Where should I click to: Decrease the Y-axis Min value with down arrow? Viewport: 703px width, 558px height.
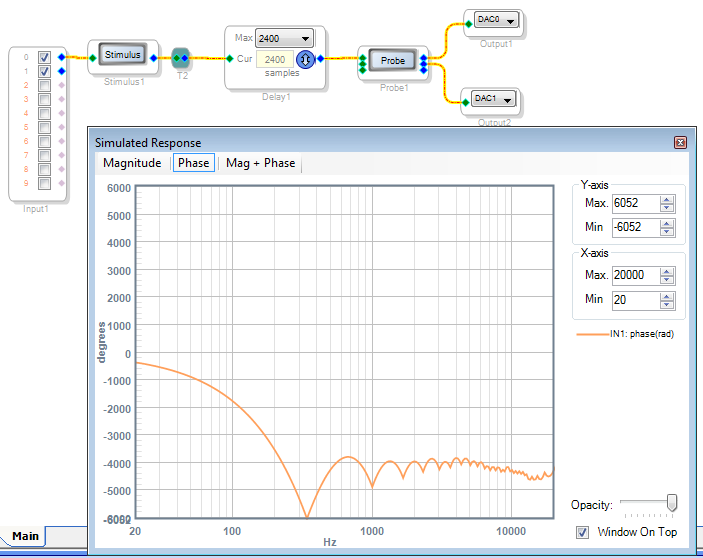[x=667, y=232]
